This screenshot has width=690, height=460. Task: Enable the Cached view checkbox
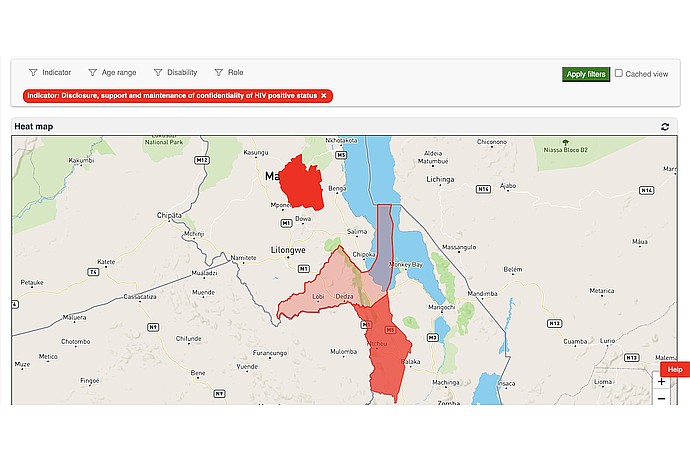(x=619, y=73)
